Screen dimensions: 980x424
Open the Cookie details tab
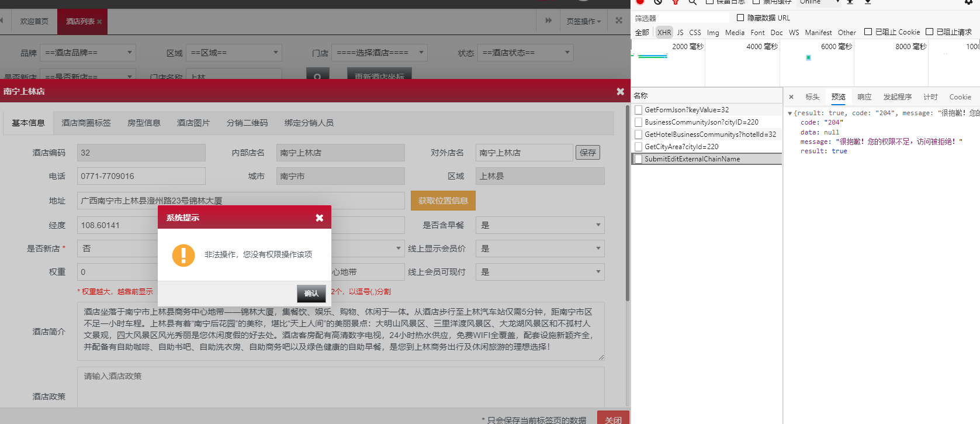[x=960, y=97]
